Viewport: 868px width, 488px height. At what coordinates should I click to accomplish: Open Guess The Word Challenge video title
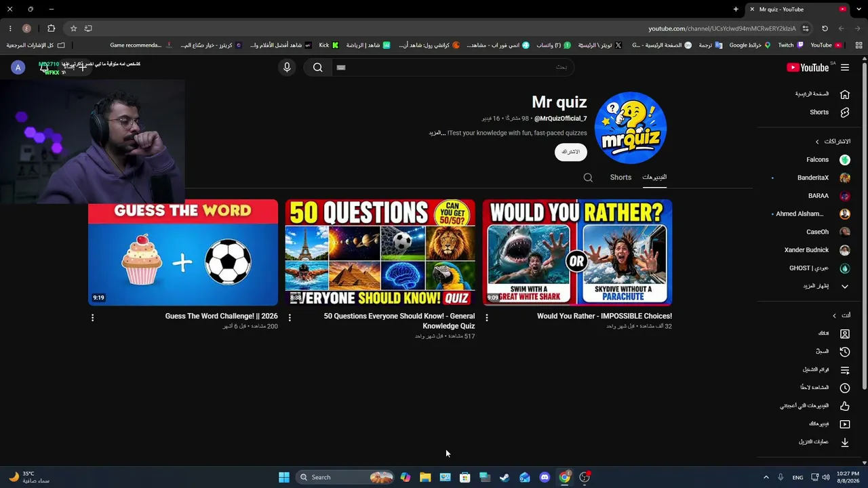pyautogui.click(x=221, y=317)
